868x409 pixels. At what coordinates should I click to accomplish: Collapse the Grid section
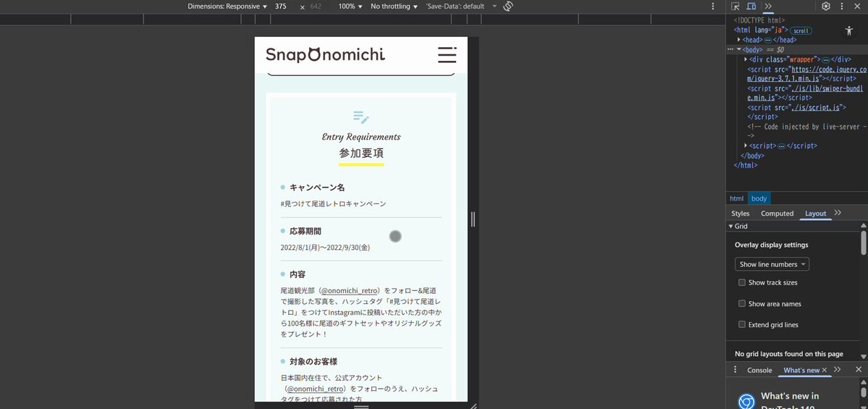click(730, 227)
